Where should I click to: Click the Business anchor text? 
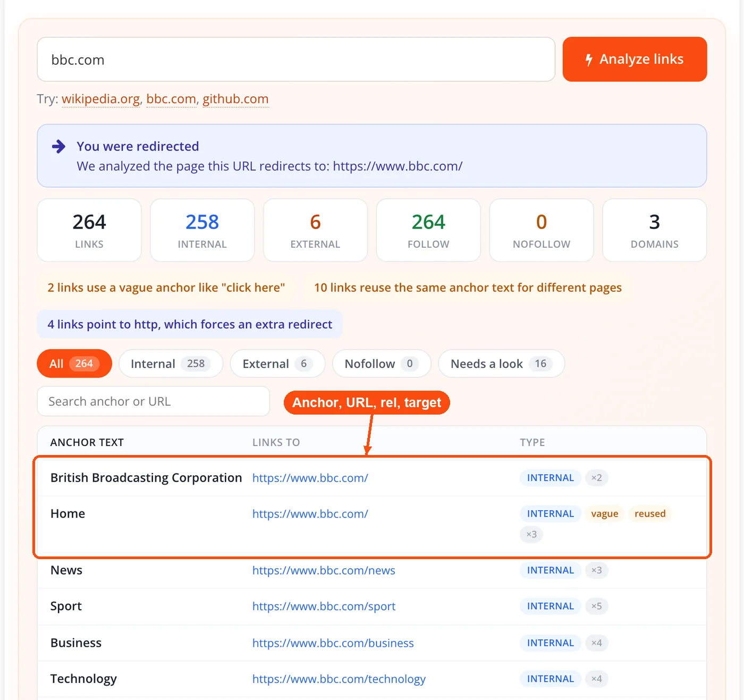pyautogui.click(x=76, y=643)
